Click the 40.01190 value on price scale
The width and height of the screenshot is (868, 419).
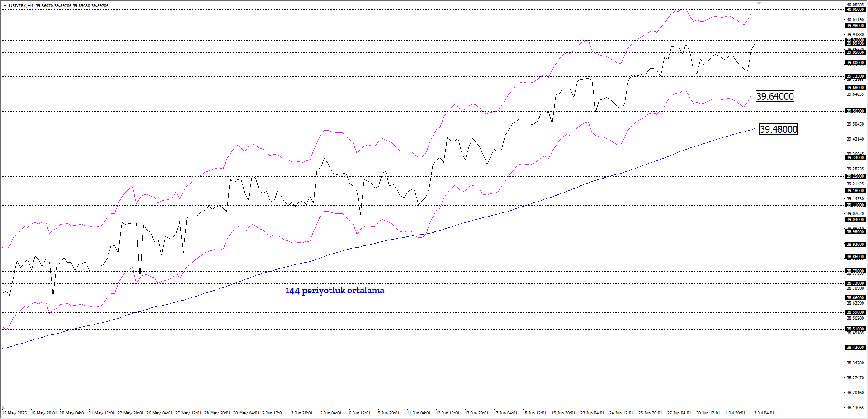click(x=855, y=20)
